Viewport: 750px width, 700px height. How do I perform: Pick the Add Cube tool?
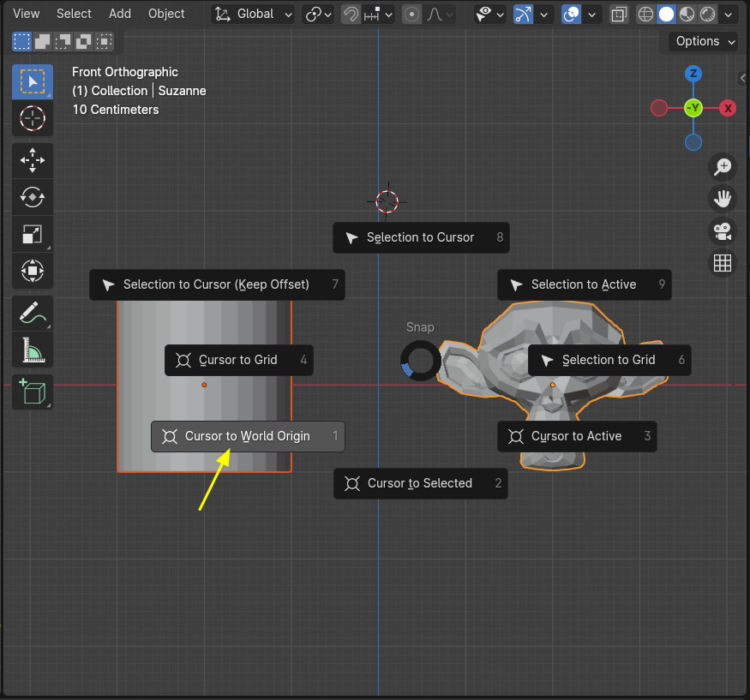pos(33,392)
